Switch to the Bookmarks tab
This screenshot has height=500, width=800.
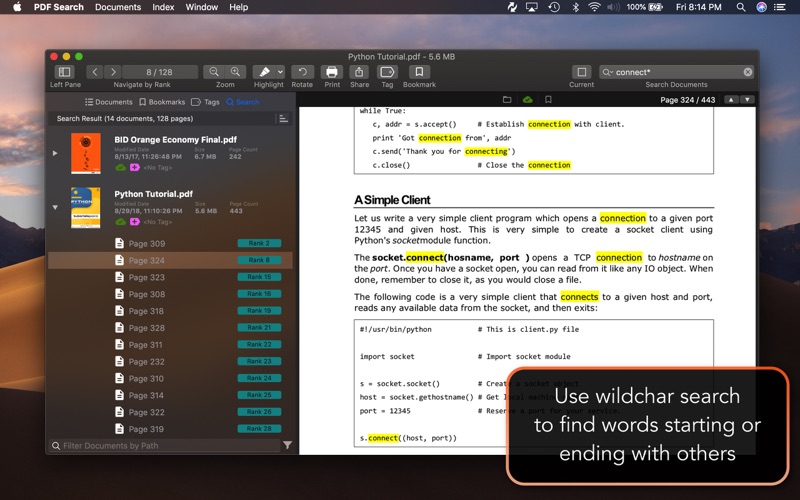tap(162, 102)
